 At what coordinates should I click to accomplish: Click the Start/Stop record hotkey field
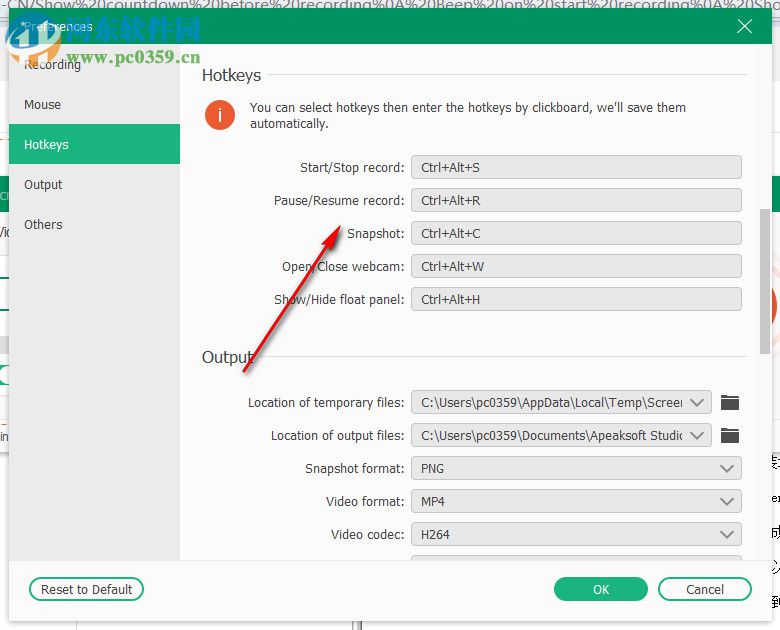point(576,167)
